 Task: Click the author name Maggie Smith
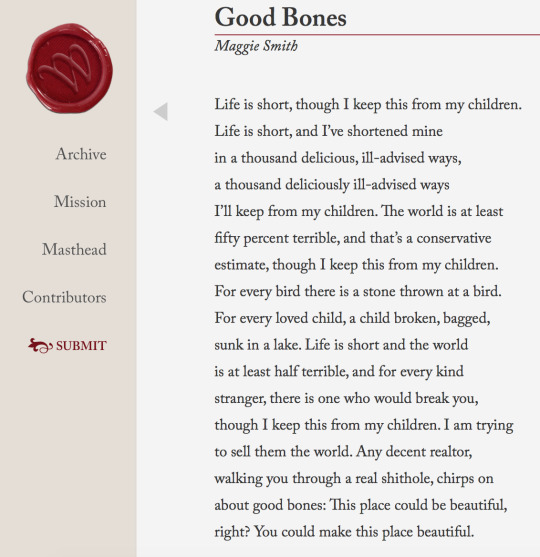(x=256, y=47)
